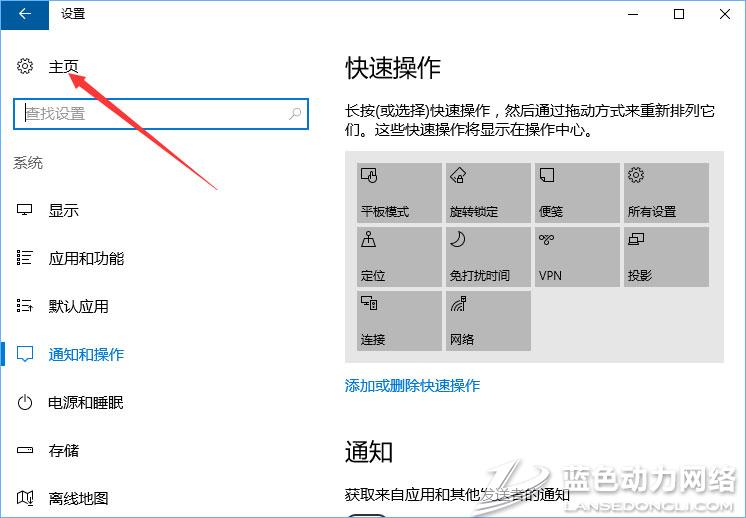Select Display (显示) in the sidebar
746x518 pixels.
(x=64, y=210)
